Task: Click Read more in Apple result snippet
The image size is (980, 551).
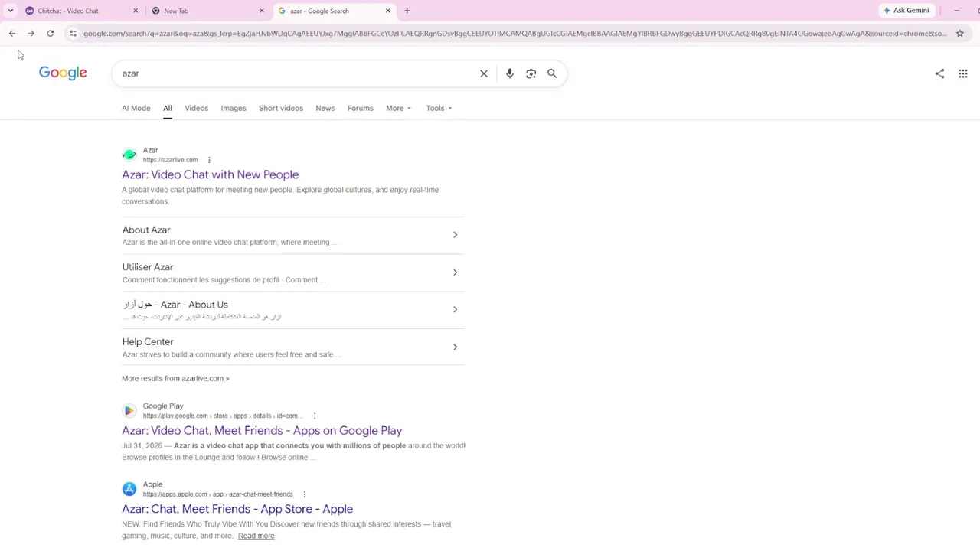Action: coord(256,536)
